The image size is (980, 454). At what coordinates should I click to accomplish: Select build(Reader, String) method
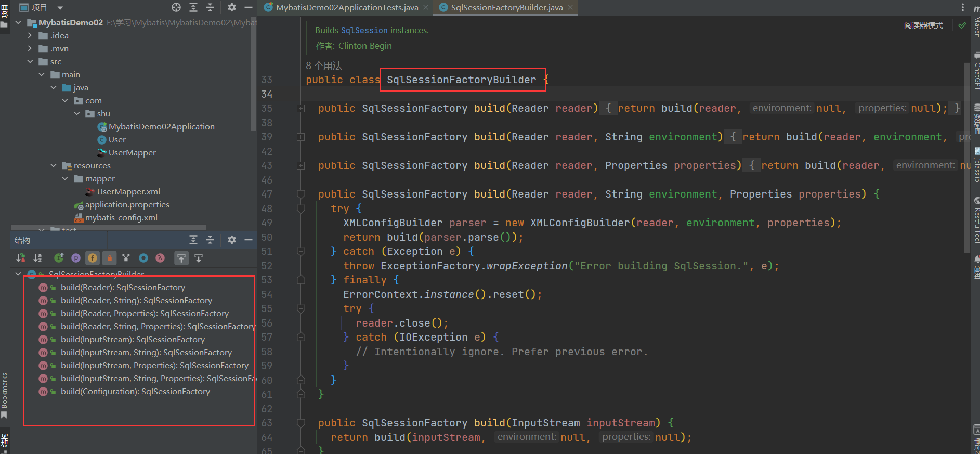[x=136, y=300]
